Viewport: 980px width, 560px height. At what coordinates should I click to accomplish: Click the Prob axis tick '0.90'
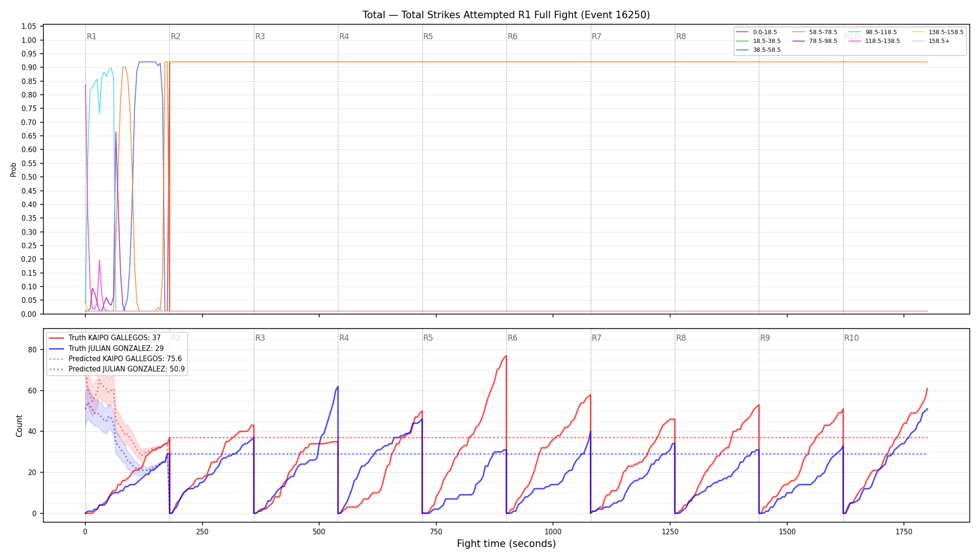[29, 67]
